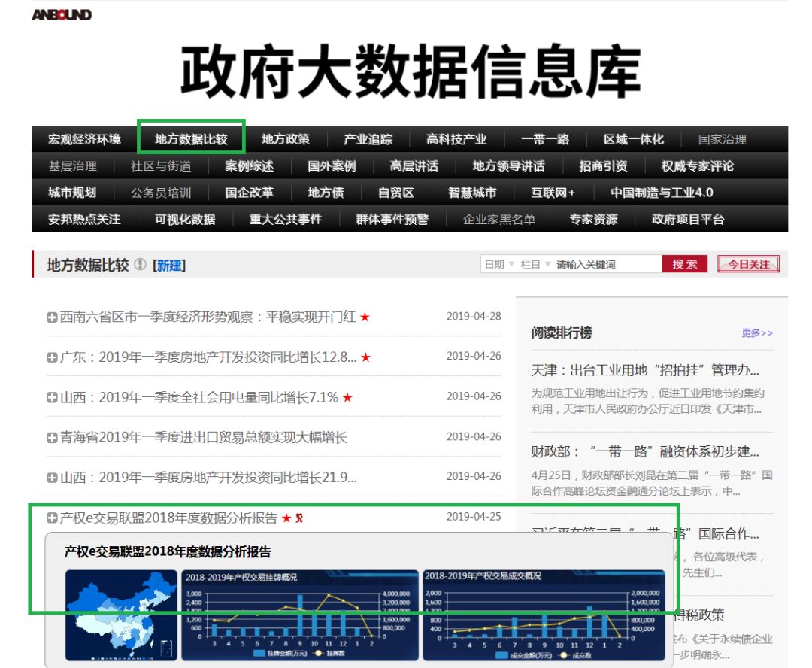Select 公务员培训 menu item
The width and height of the screenshot is (812, 668).
tap(161, 193)
